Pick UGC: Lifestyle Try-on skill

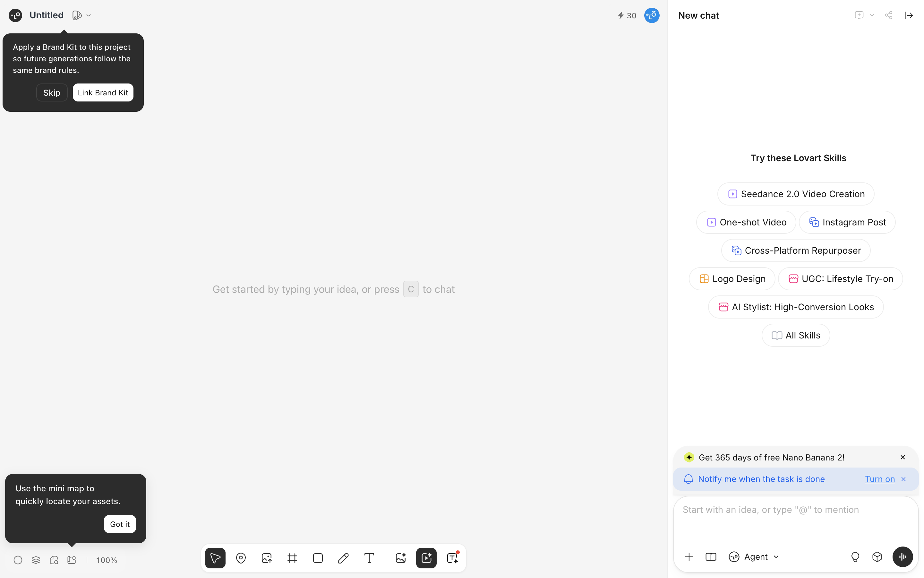840,279
